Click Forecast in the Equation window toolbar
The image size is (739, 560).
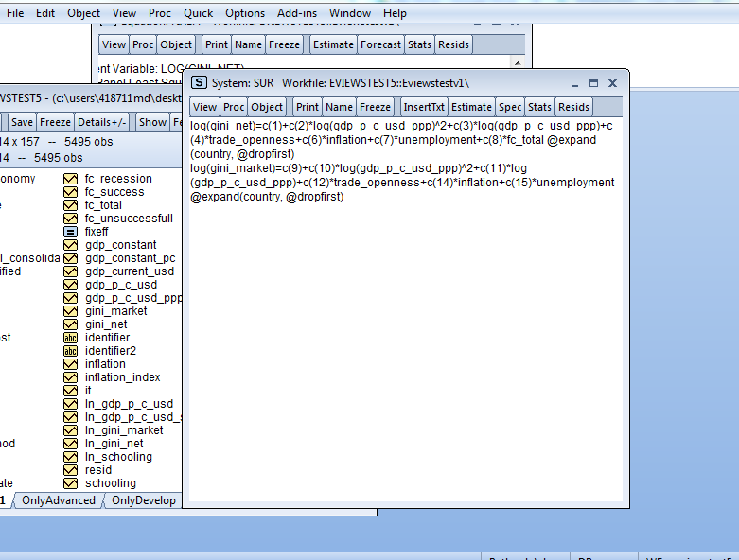click(x=380, y=44)
